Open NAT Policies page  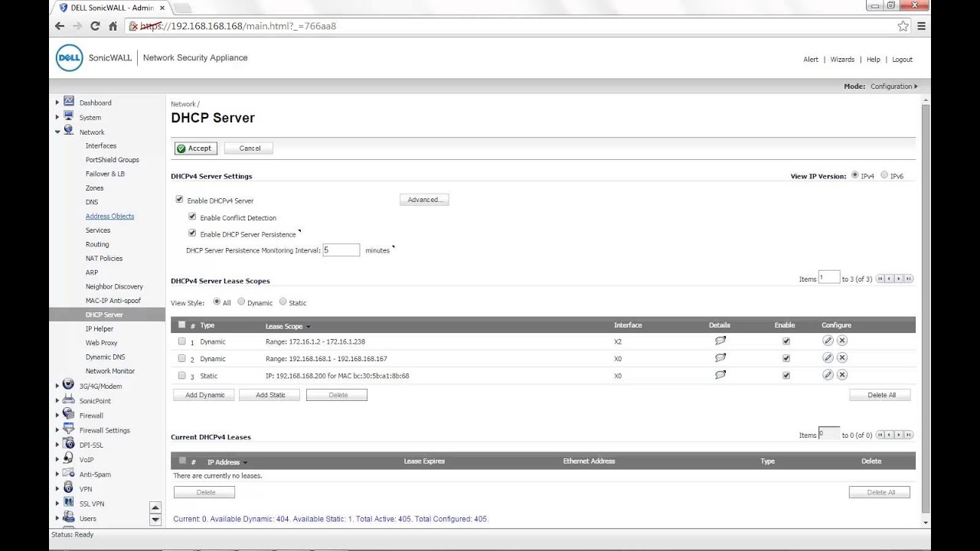pos(104,258)
